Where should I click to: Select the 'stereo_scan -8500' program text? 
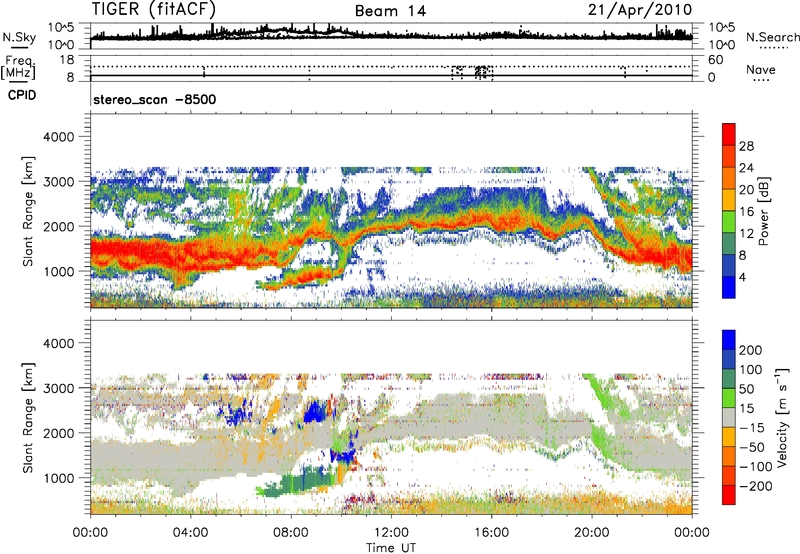pos(155,99)
